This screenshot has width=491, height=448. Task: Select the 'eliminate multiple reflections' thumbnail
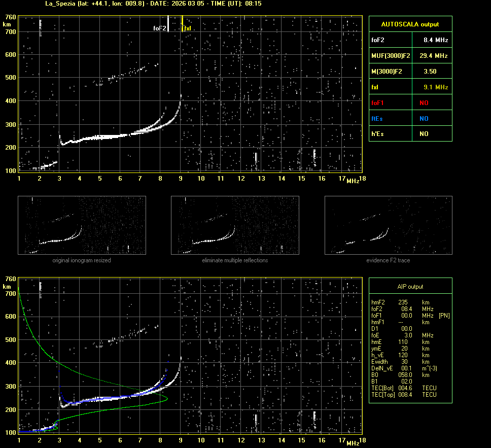pos(235,225)
